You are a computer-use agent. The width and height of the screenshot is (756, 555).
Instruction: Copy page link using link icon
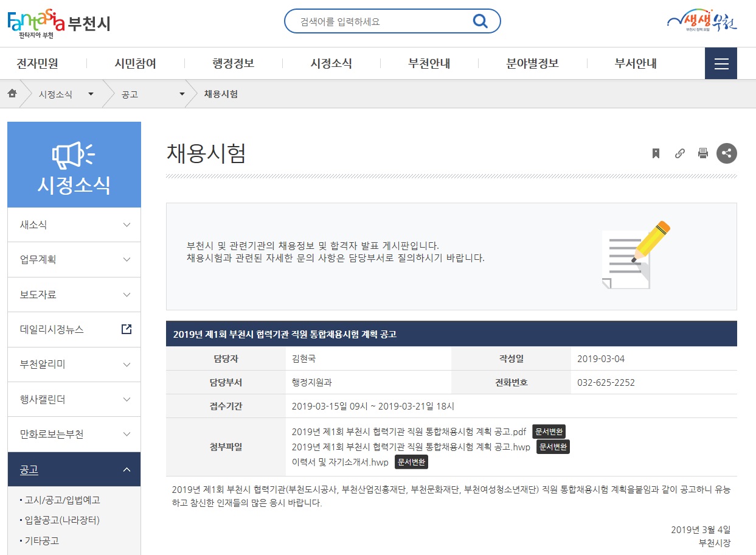point(680,153)
